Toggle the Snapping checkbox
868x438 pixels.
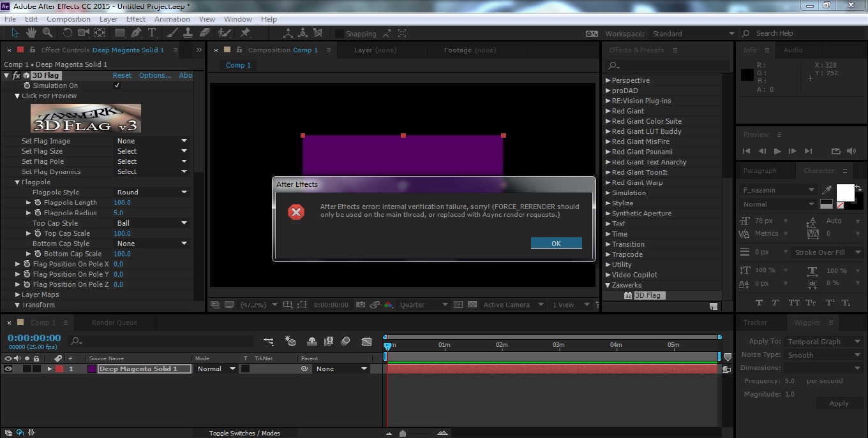point(340,34)
